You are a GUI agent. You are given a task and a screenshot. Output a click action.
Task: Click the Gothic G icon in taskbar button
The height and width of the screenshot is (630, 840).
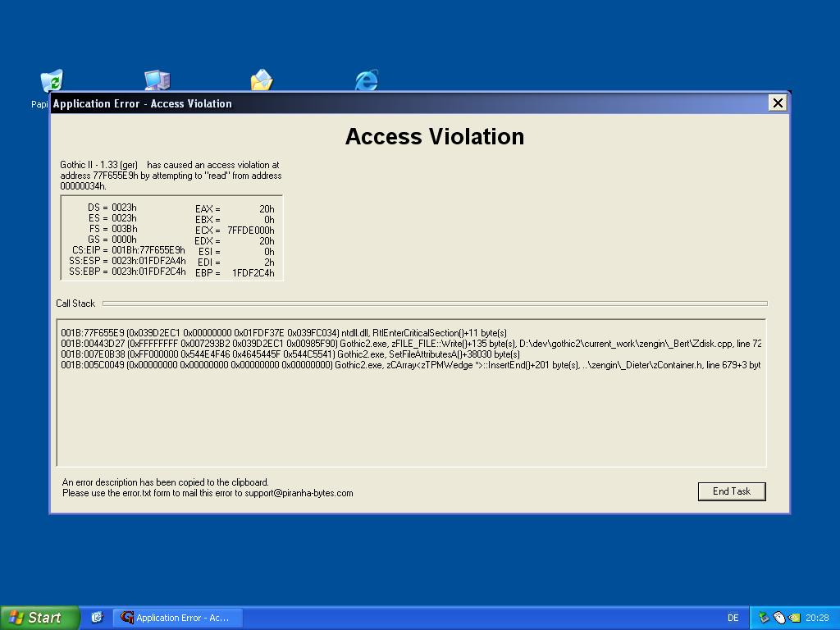point(126,618)
